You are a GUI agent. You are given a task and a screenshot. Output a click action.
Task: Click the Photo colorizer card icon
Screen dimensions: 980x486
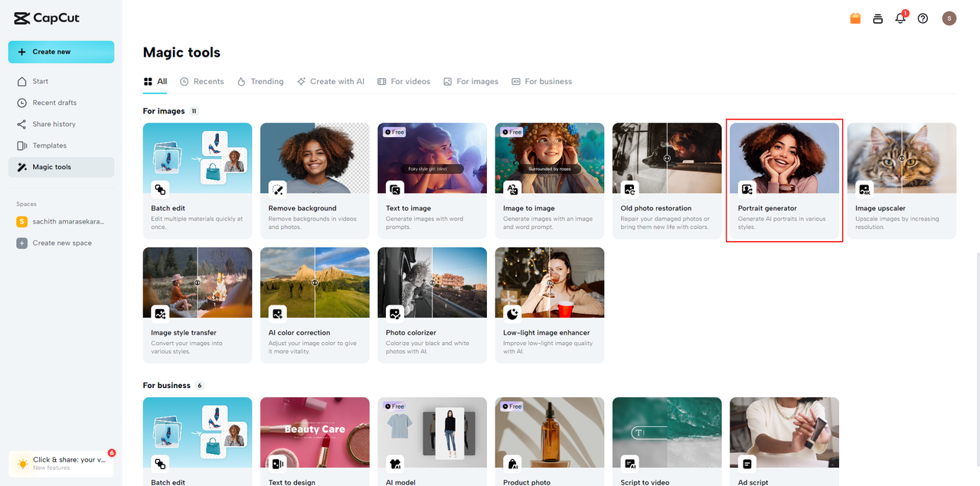pos(395,314)
